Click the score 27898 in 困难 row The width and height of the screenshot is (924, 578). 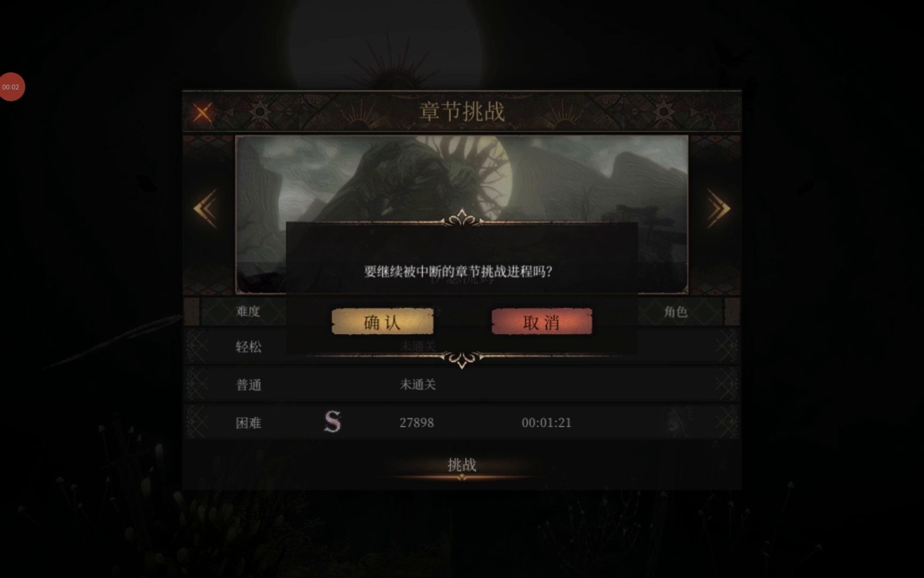coord(417,423)
